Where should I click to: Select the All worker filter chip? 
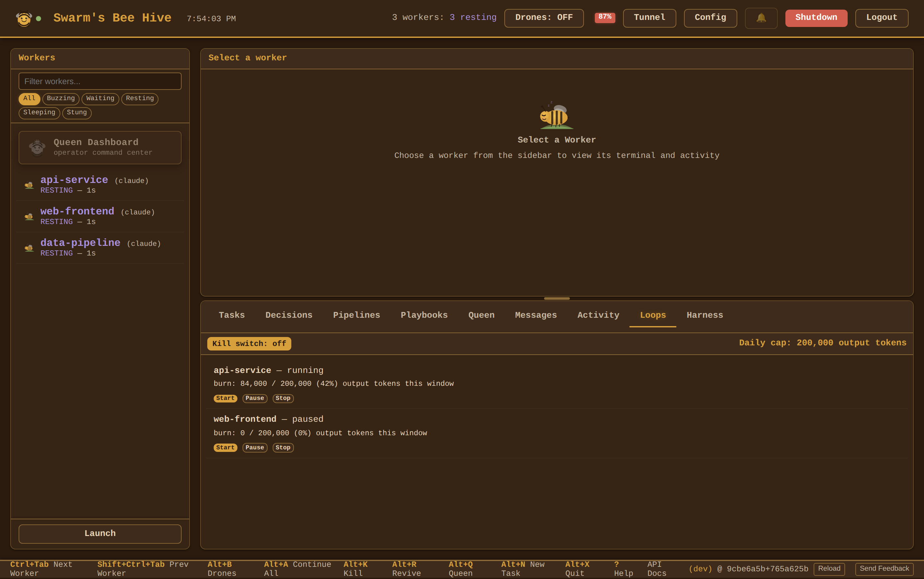(30, 99)
